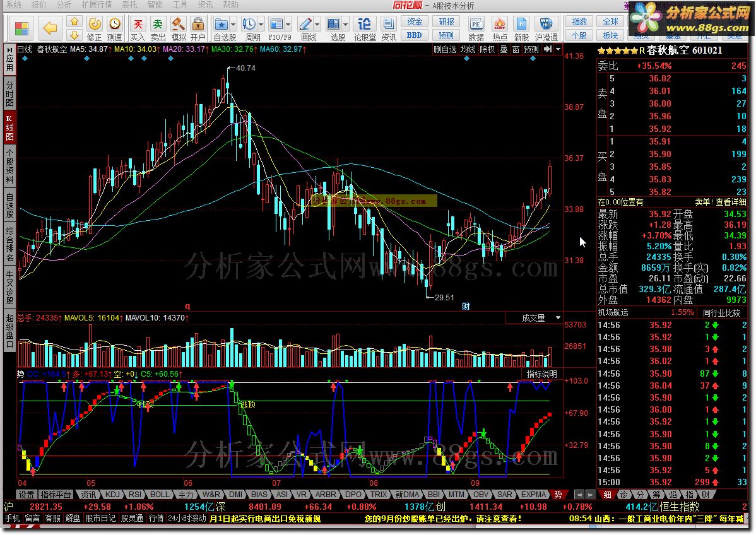This screenshot has width=756, height=535.
Task: Click the 指数 button
Action: [x=579, y=21]
